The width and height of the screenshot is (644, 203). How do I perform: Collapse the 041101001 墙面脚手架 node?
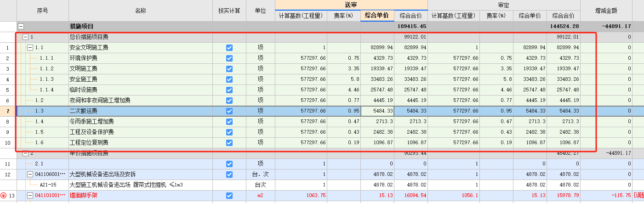pyautogui.click(x=30, y=196)
